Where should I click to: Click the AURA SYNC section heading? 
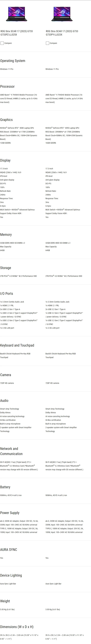(x=9, y=550)
